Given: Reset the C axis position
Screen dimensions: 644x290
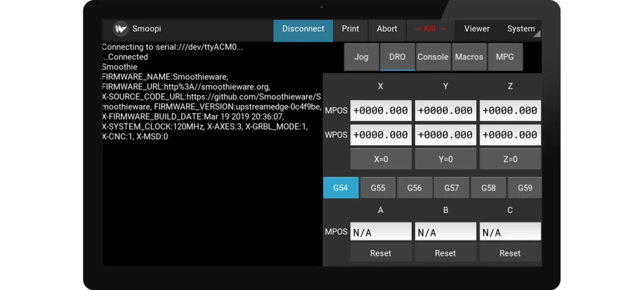Looking at the screenshot, I should click(x=510, y=253).
